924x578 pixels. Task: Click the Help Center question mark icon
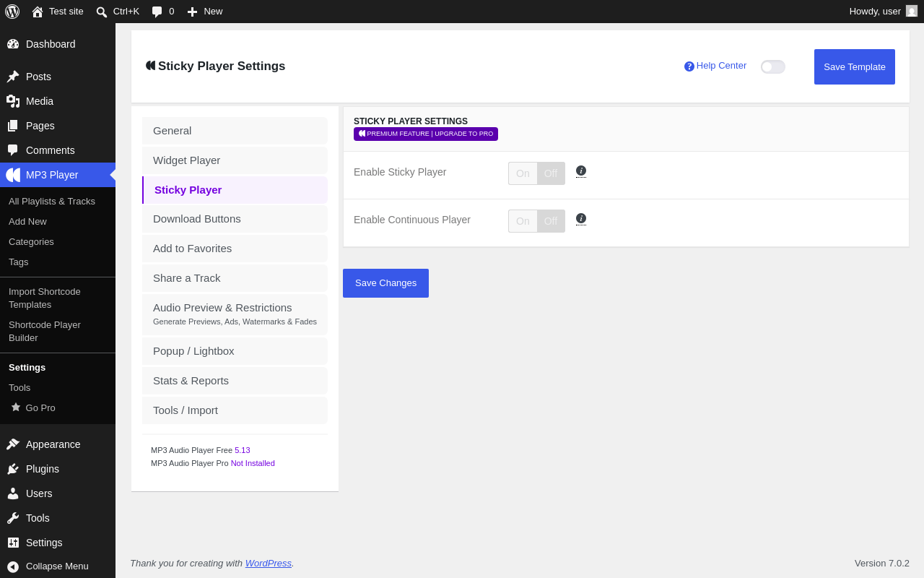pos(689,66)
